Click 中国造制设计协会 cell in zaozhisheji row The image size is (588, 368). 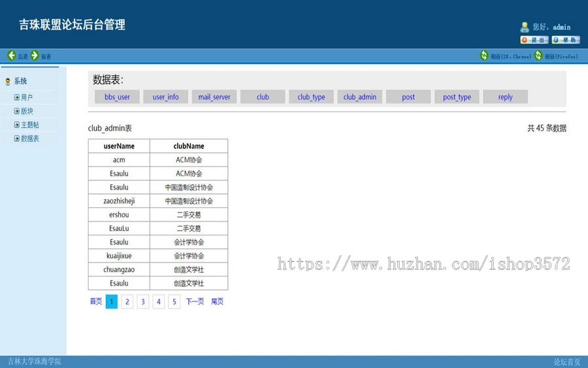click(189, 201)
